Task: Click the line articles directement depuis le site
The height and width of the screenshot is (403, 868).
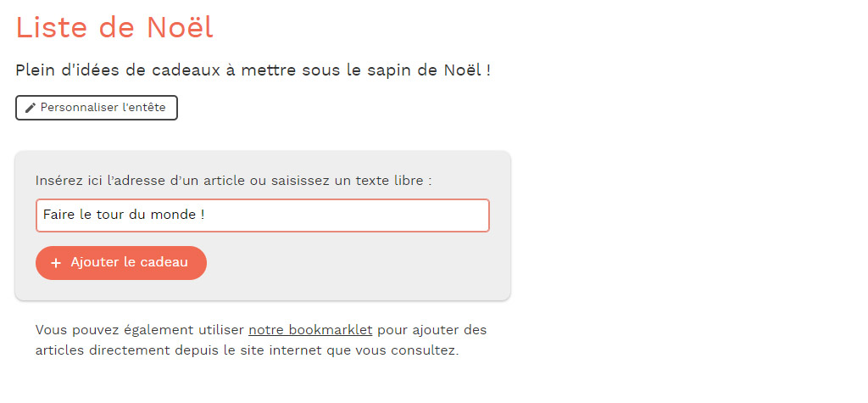Action: point(247,351)
